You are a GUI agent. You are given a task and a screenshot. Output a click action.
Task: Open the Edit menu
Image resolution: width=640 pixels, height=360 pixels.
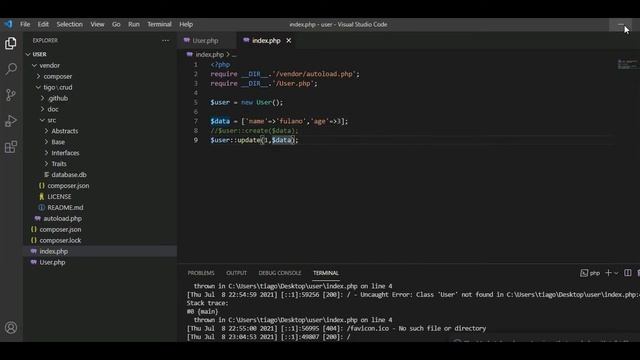pyautogui.click(x=43, y=24)
